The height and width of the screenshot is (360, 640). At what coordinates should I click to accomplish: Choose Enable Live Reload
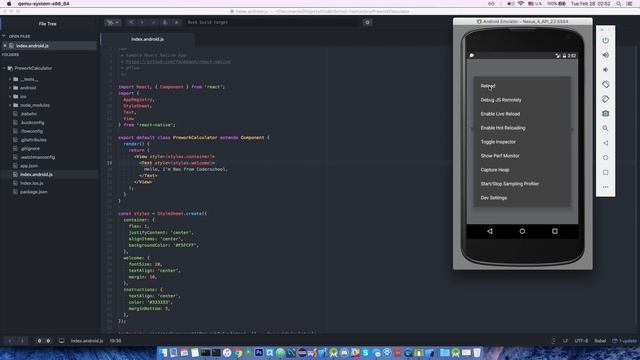point(522,114)
